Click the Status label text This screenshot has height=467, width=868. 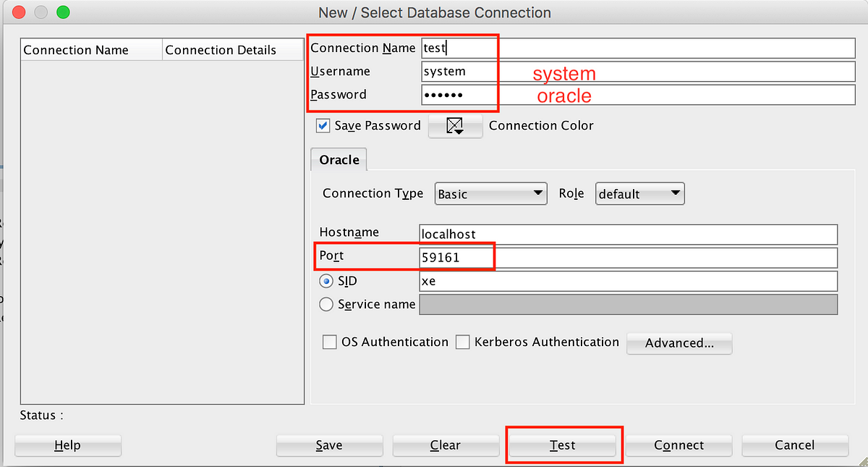pyautogui.click(x=41, y=415)
